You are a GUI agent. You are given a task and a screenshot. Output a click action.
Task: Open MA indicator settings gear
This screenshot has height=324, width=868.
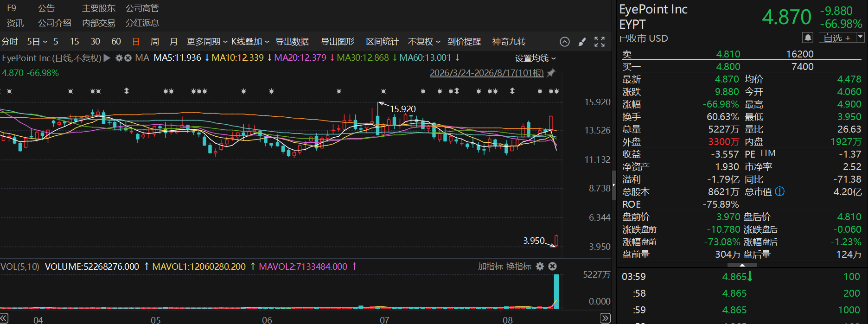[x=119, y=58]
